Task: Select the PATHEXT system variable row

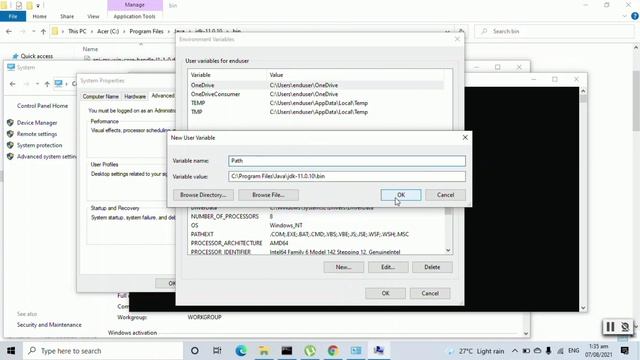Action: [x=316, y=235]
